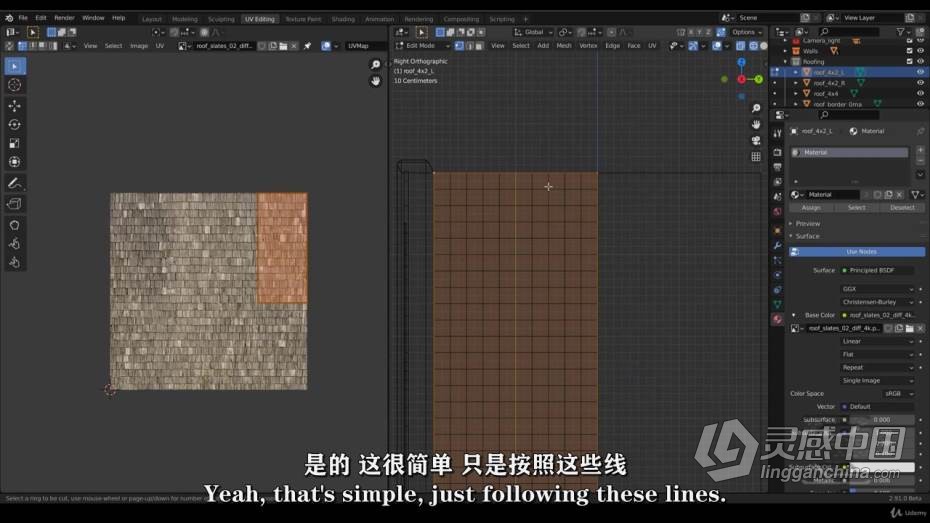This screenshot has height=523, width=930.
Task: Enable vertex select mode in 3D viewport
Action: click(458, 46)
